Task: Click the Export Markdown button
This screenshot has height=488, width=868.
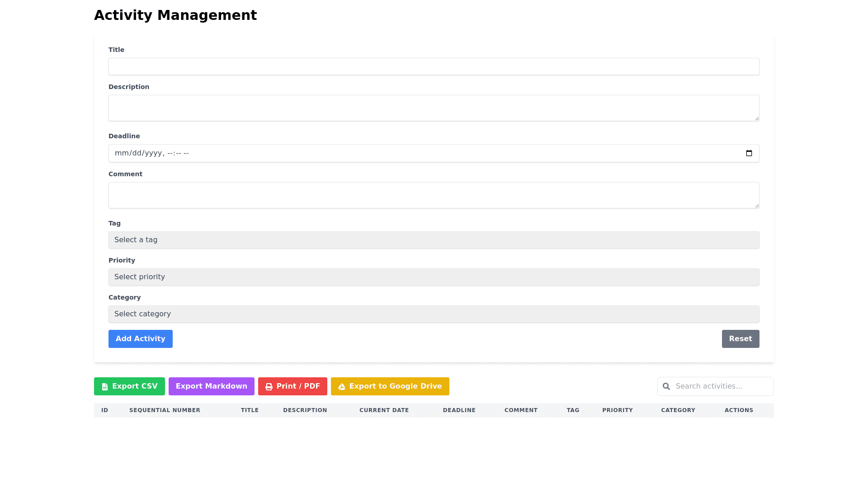Action: point(211,386)
